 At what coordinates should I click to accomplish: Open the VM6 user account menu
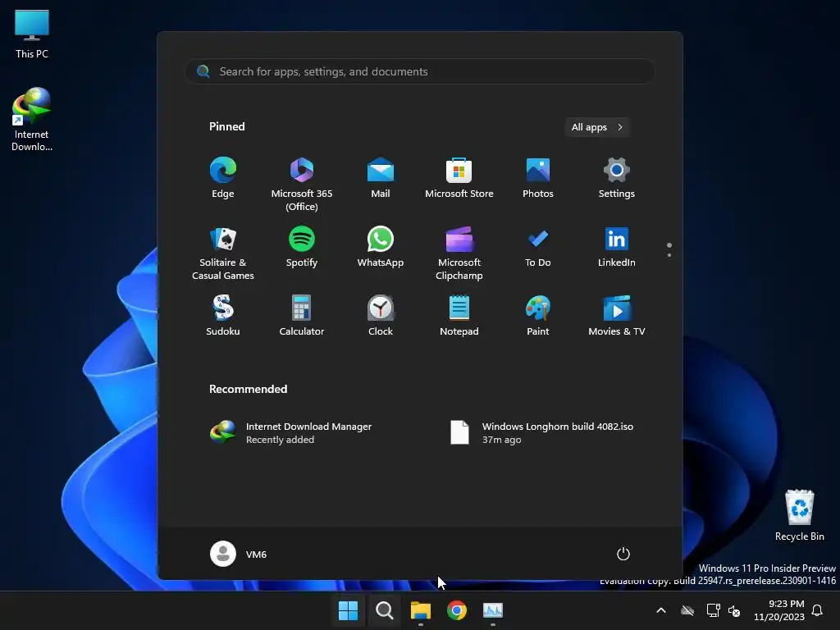pyautogui.click(x=239, y=554)
